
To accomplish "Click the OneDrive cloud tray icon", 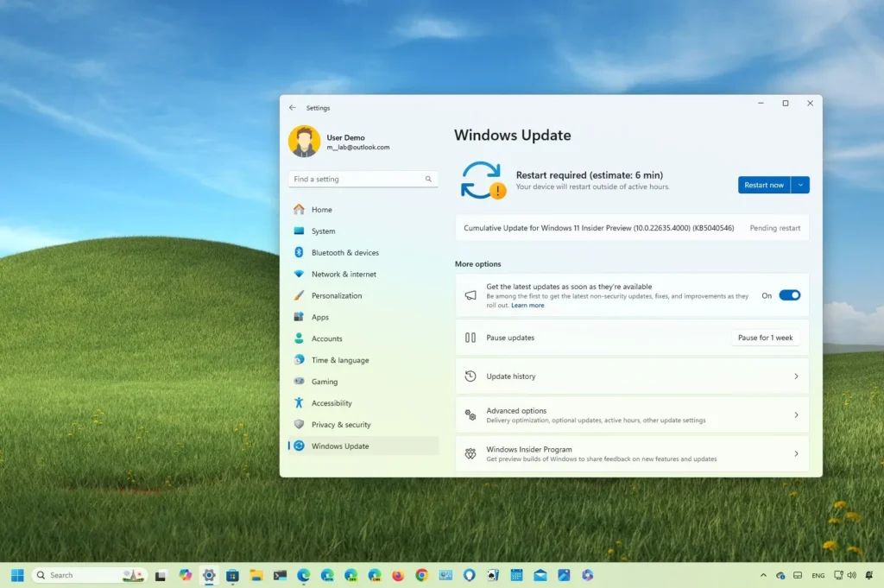I will [x=780, y=576].
